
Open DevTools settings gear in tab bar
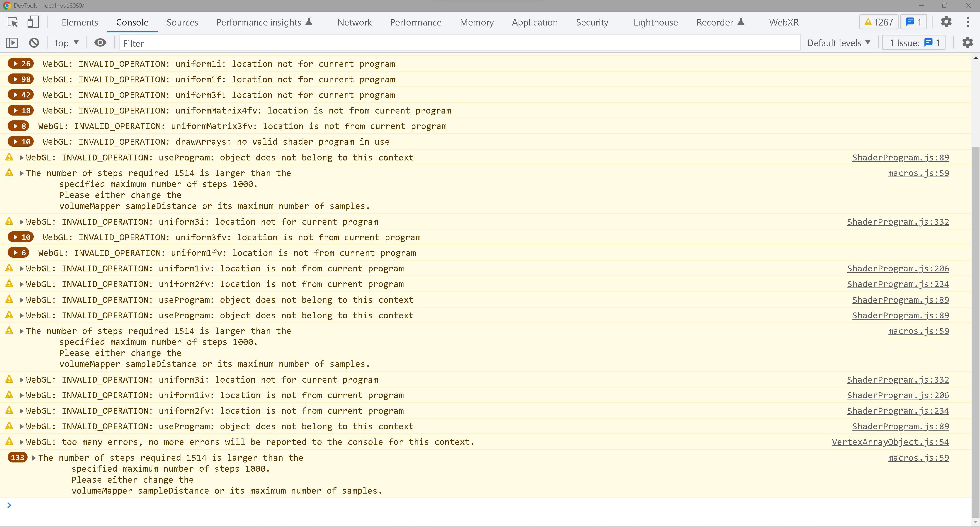pyautogui.click(x=946, y=22)
